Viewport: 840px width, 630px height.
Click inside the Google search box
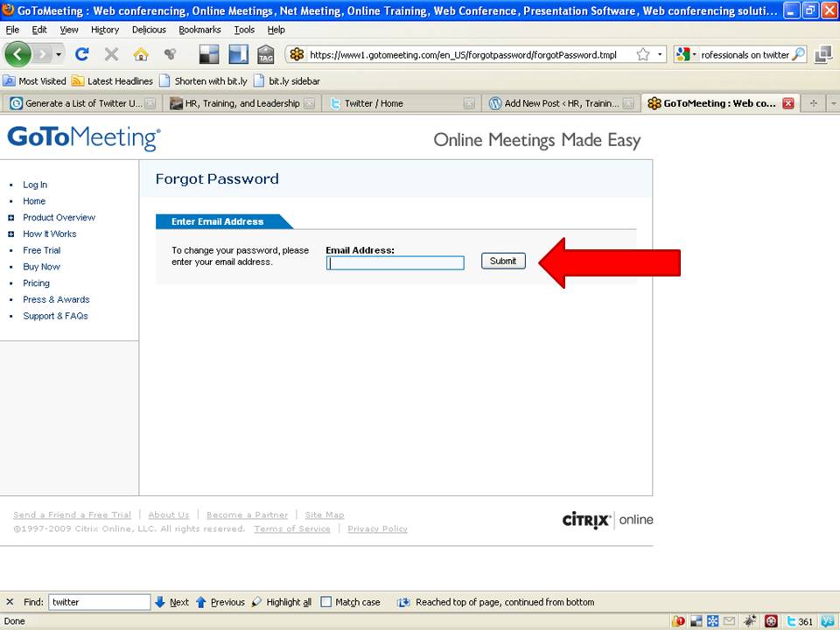point(745,54)
